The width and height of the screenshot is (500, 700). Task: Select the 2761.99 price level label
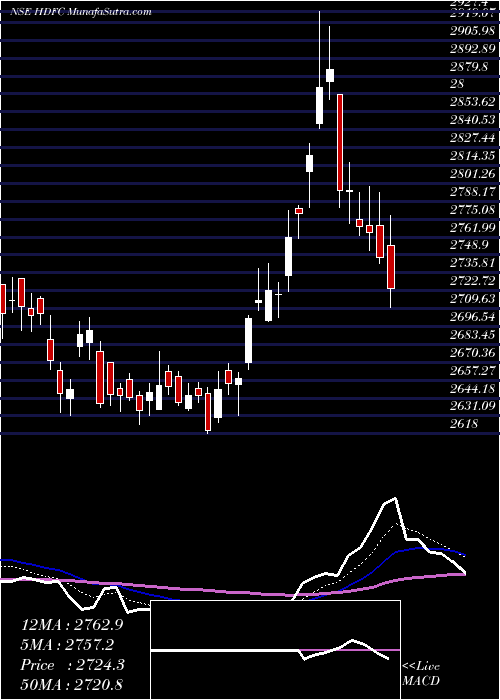click(473, 227)
